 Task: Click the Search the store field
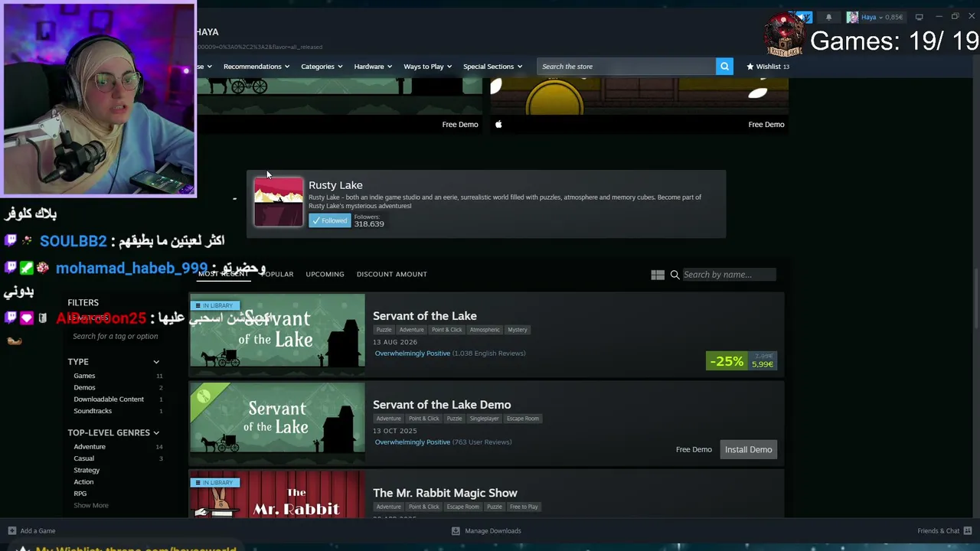(x=626, y=67)
